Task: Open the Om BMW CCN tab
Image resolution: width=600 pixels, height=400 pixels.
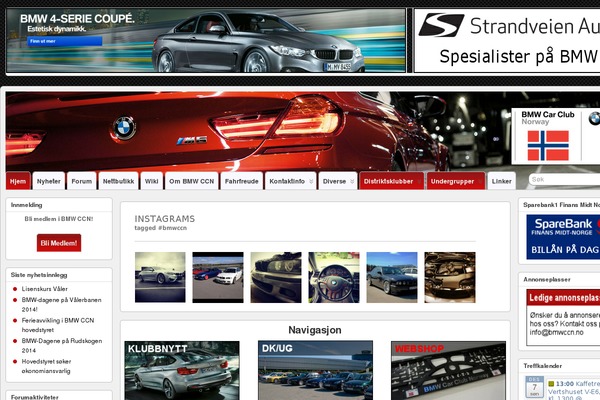Action: pyautogui.click(x=192, y=181)
